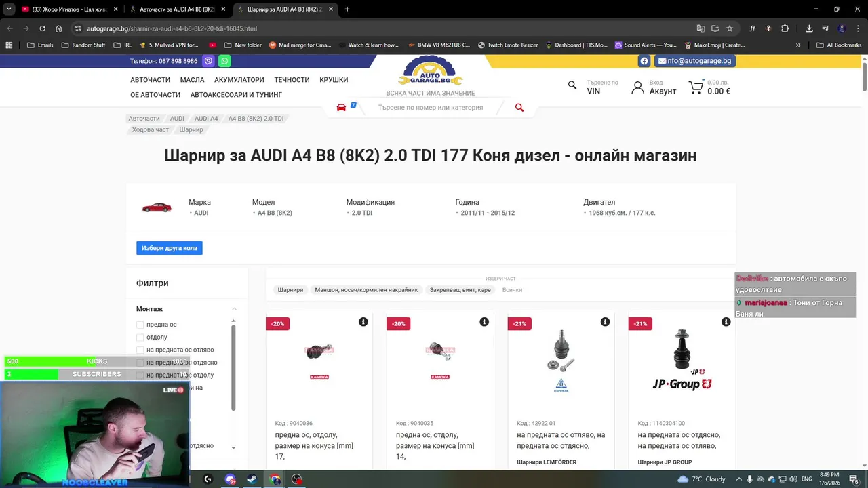Reload the current page

(x=42, y=28)
